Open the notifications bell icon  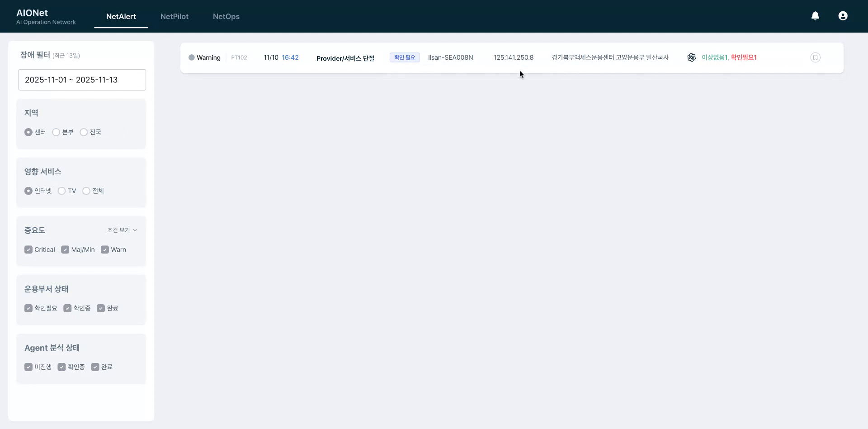(x=815, y=15)
